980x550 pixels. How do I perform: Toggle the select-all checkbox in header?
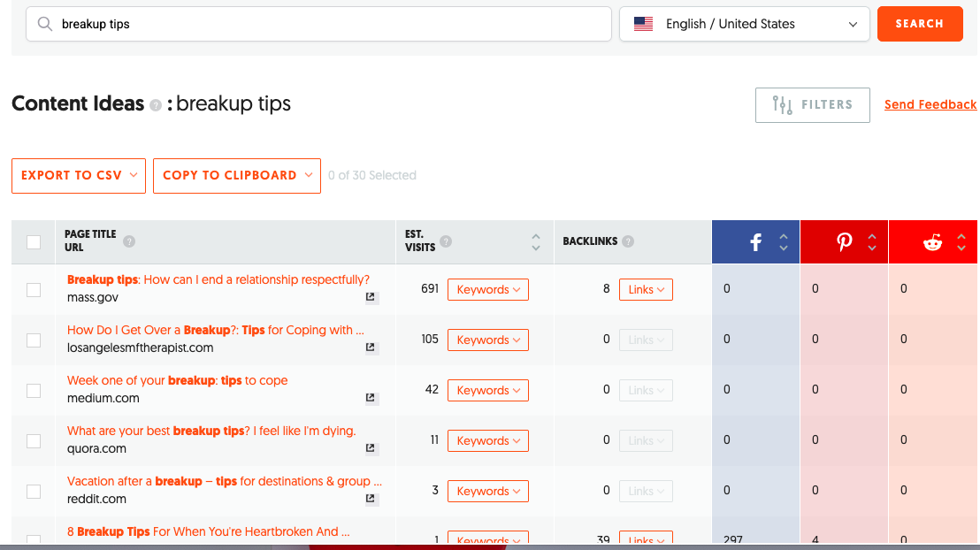click(34, 242)
